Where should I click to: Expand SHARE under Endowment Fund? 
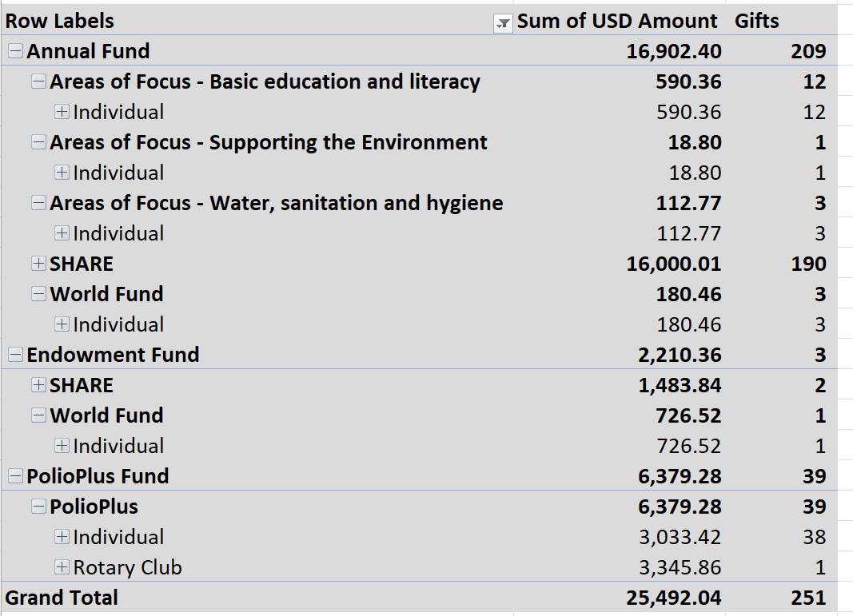pos(38,385)
